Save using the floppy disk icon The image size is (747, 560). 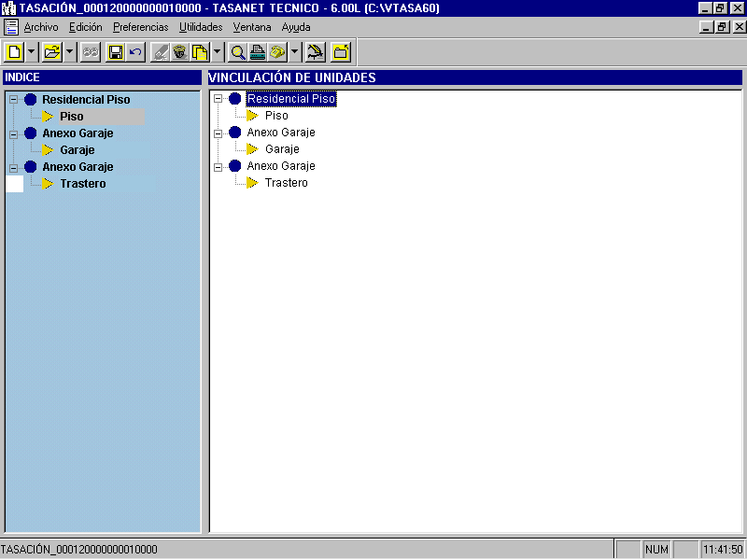click(116, 52)
